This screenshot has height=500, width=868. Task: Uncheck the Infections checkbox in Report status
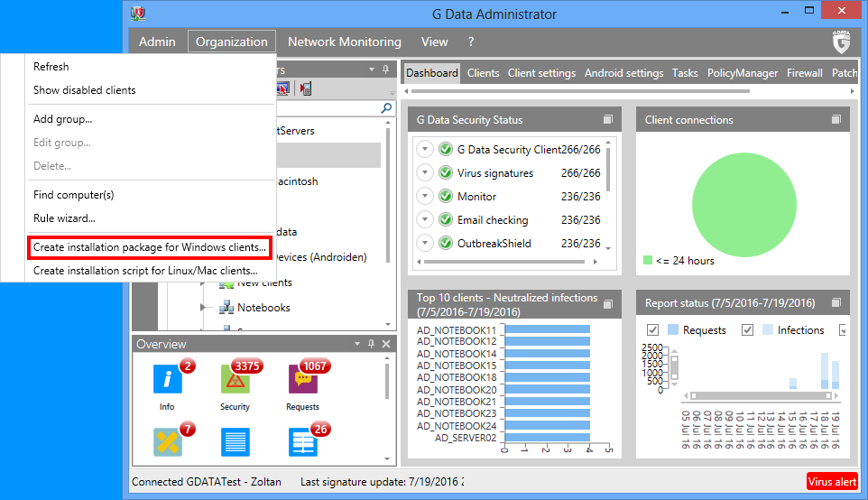[x=747, y=330]
